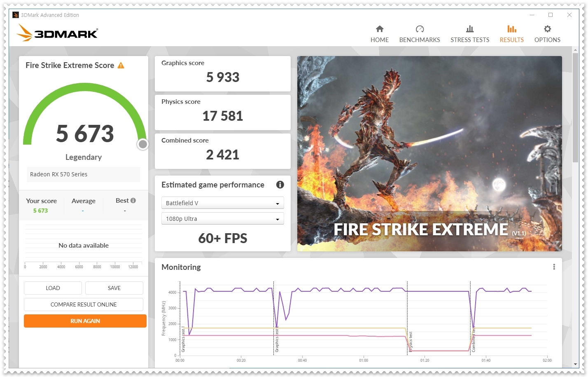This screenshot has width=588, height=377.
Task: Click the info icon next to Best
Action: click(x=133, y=201)
